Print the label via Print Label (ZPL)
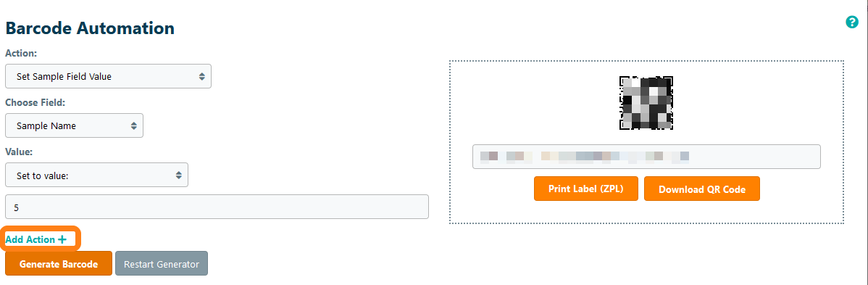The image size is (868, 285). (x=585, y=189)
